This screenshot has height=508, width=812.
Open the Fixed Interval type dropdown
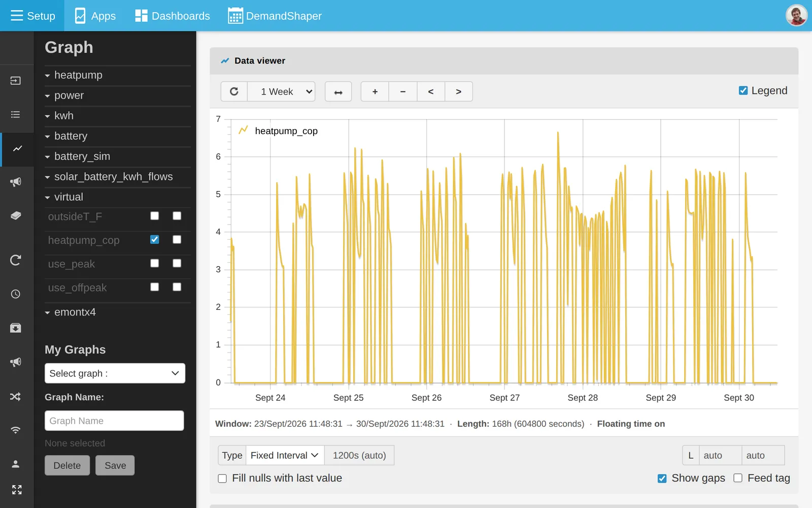[285, 455]
